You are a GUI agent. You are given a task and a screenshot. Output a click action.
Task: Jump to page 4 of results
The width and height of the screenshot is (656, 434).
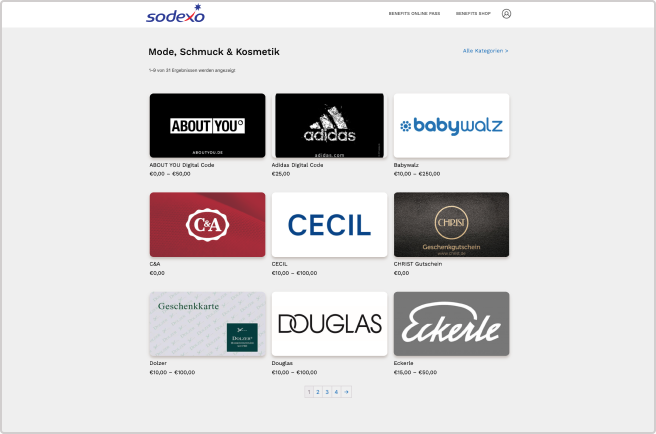tap(336, 392)
